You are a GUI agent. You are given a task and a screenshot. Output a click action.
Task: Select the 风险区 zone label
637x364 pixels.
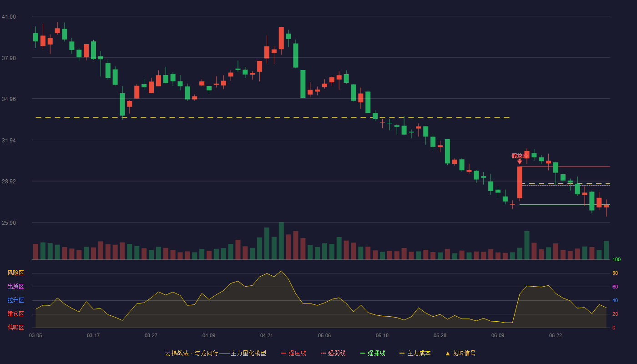pos(15,273)
